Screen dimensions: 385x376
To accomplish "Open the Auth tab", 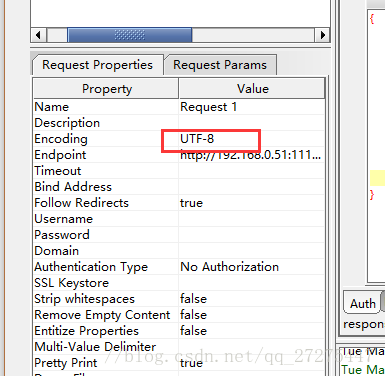I will click(x=362, y=303).
